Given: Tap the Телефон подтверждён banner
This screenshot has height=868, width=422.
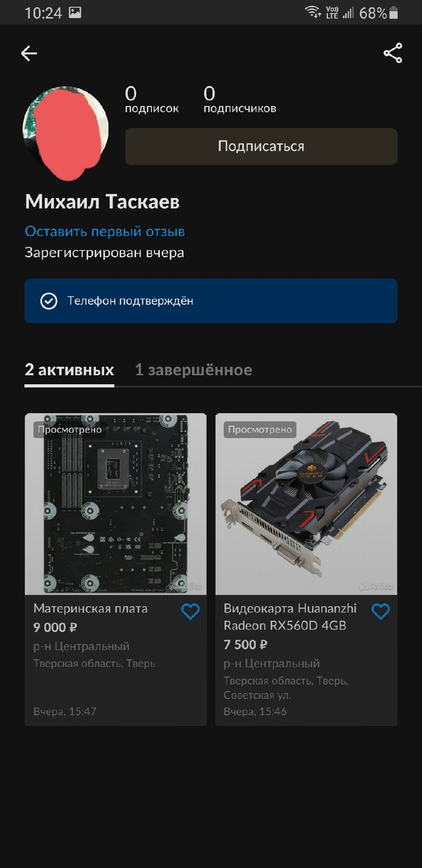Looking at the screenshot, I should pos(211,301).
